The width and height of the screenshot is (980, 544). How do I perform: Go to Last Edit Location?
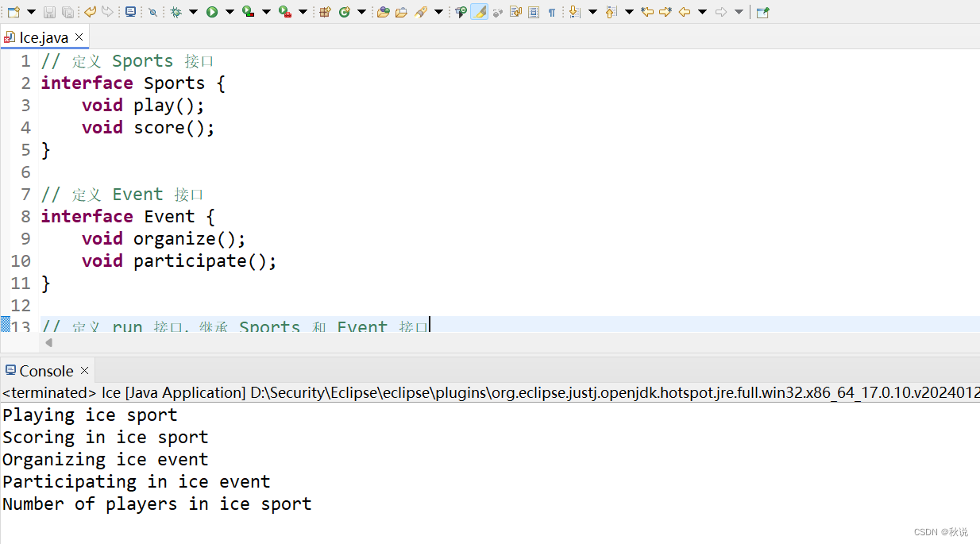click(x=647, y=12)
